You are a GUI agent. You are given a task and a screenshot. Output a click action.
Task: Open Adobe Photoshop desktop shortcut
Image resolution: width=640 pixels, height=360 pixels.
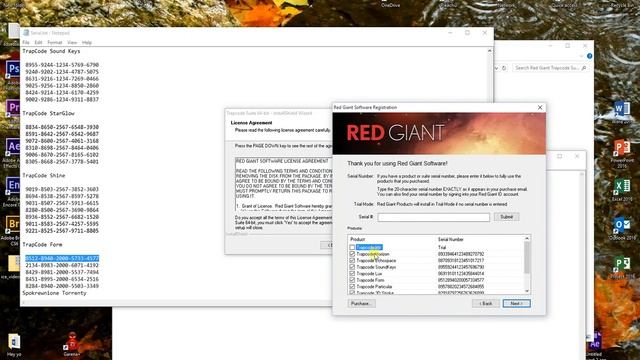coord(13,69)
